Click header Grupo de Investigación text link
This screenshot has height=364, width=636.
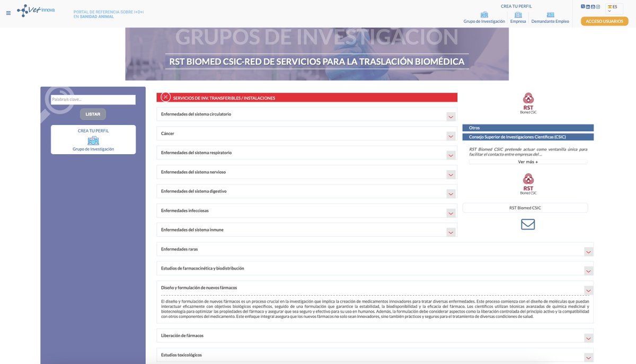pyautogui.click(x=484, y=21)
